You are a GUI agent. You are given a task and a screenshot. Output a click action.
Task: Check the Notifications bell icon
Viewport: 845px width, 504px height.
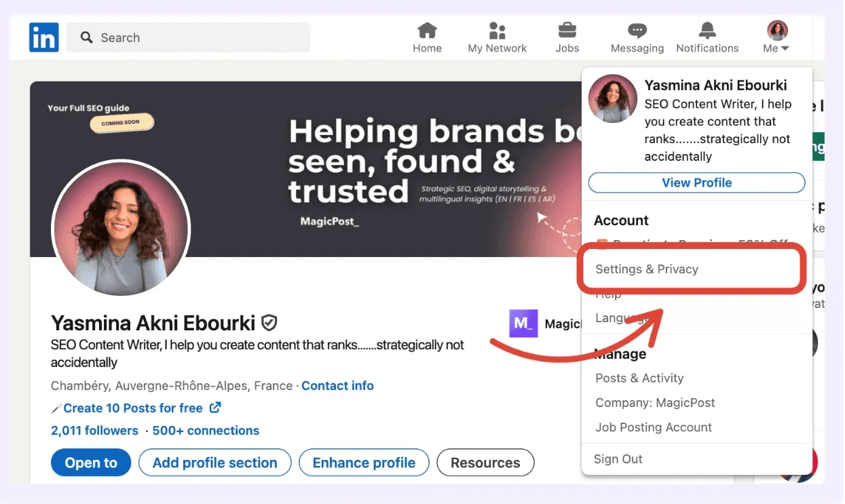pos(707,31)
